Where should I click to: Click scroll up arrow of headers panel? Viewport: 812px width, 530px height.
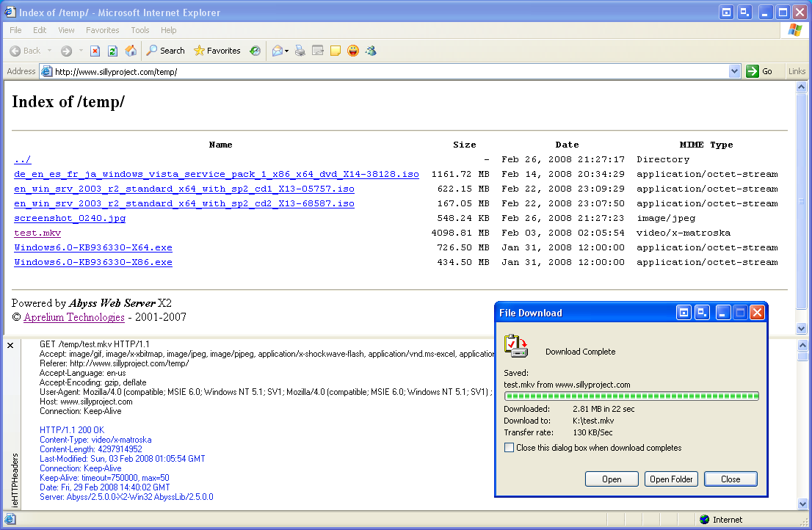pyautogui.click(x=802, y=345)
